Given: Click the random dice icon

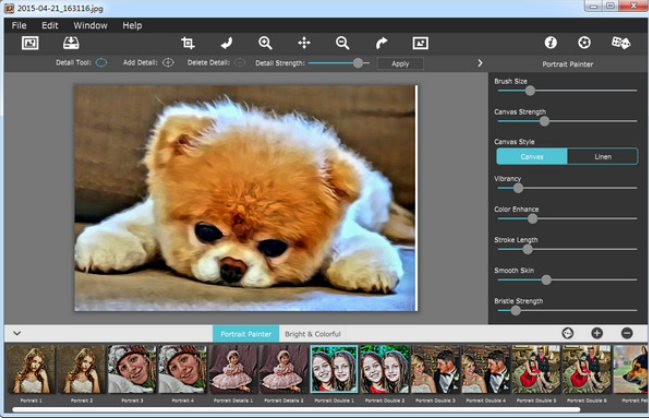Looking at the screenshot, I should [x=620, y=43].
